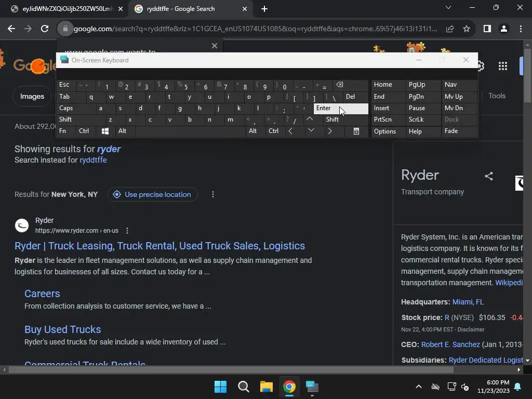Click the context menu key on keyboard
This screenshot has height=399, width=532.
[356, 131]
